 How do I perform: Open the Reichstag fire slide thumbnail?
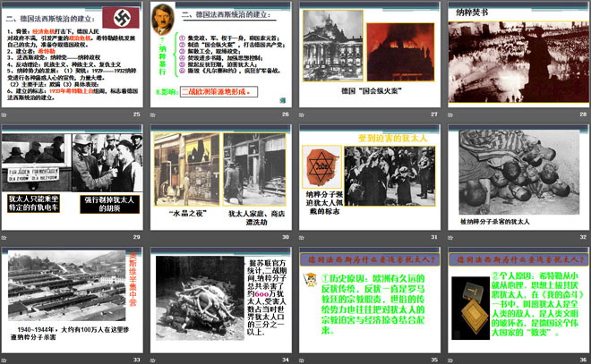[x=368, y=55]
